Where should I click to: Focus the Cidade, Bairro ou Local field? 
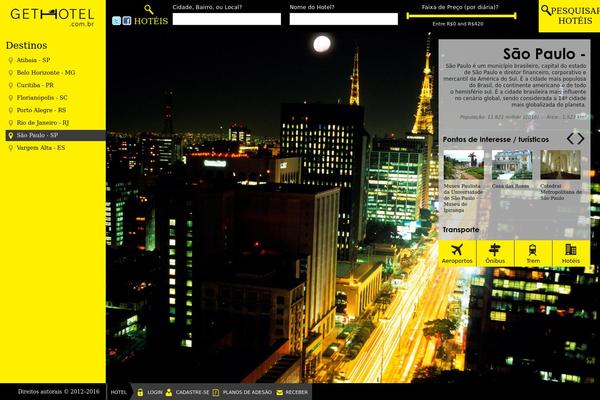(226, 19)
